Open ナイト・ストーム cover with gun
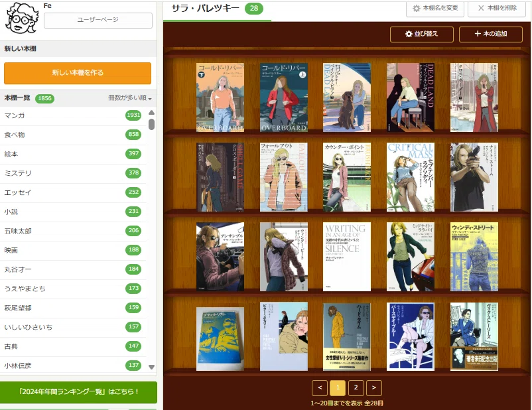 (474, 177)
